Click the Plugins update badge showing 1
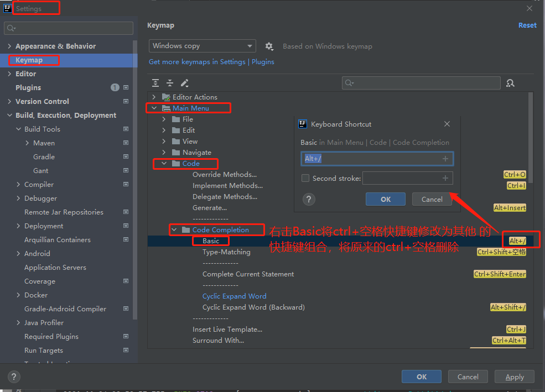 (115, 87)
